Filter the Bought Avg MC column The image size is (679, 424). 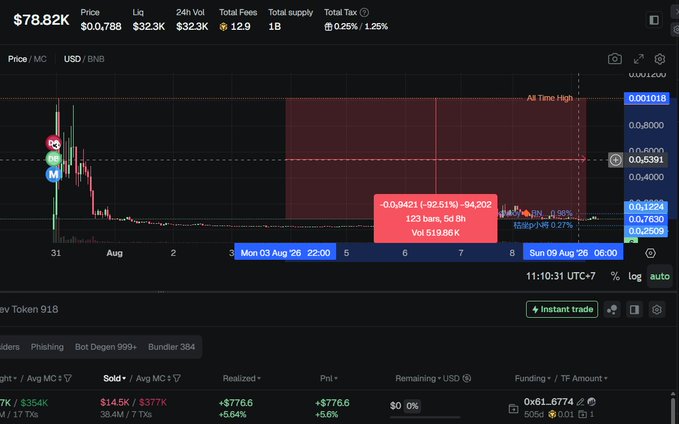click(x=68, y=379)
